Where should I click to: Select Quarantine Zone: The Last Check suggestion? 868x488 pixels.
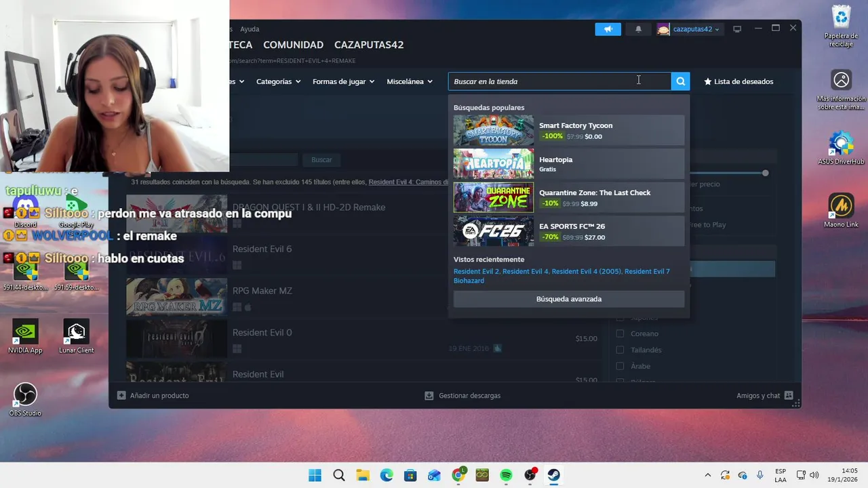coord(569,197)
